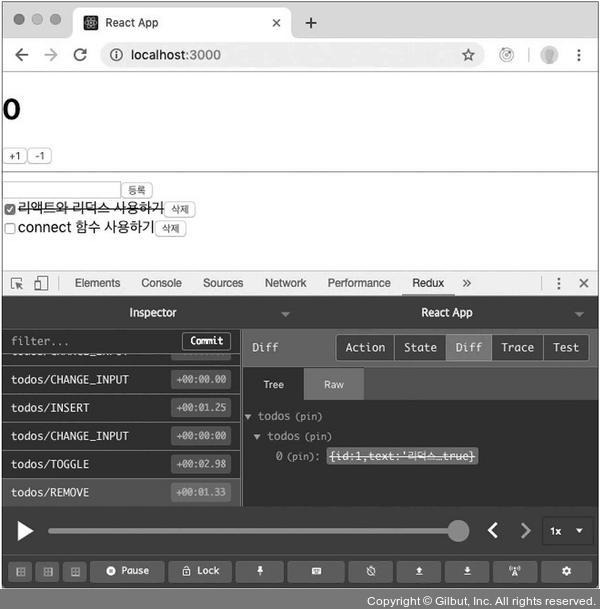
Task: Lock state changes
Action: [x=200, y=571]
